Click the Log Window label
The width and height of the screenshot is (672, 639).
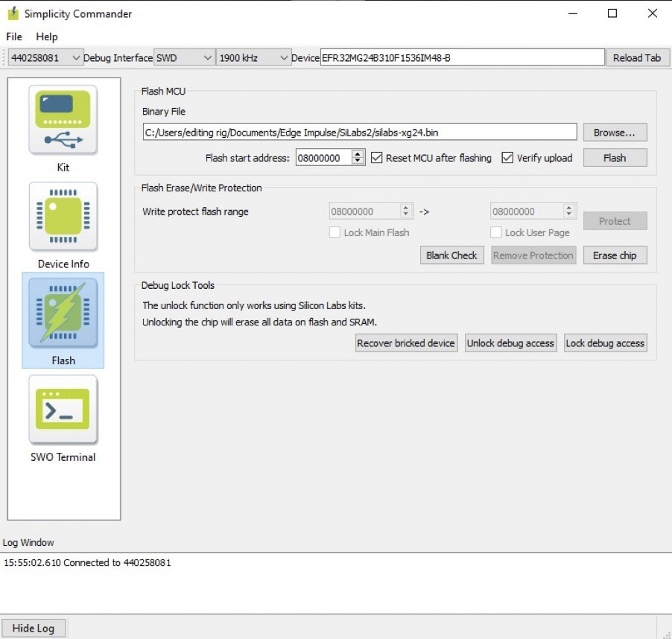pyautogui.click(x=28, y=543)
